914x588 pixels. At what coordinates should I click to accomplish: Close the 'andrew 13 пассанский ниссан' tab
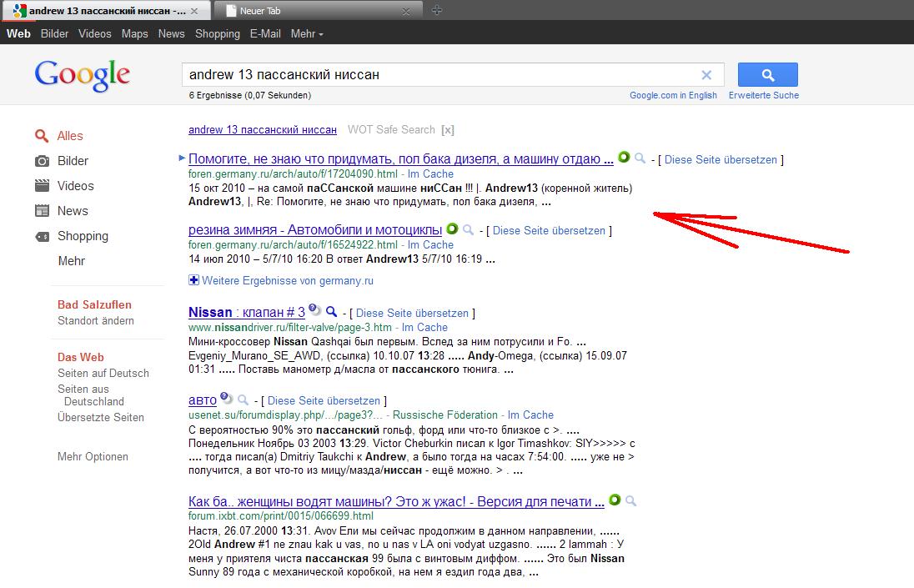194,11
